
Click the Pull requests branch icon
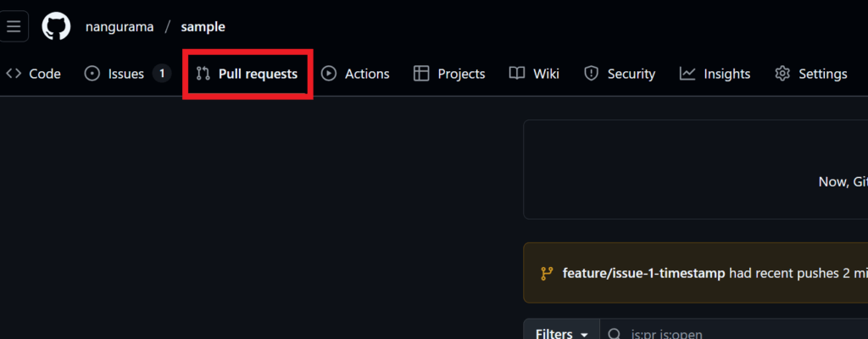click(203, 74)
